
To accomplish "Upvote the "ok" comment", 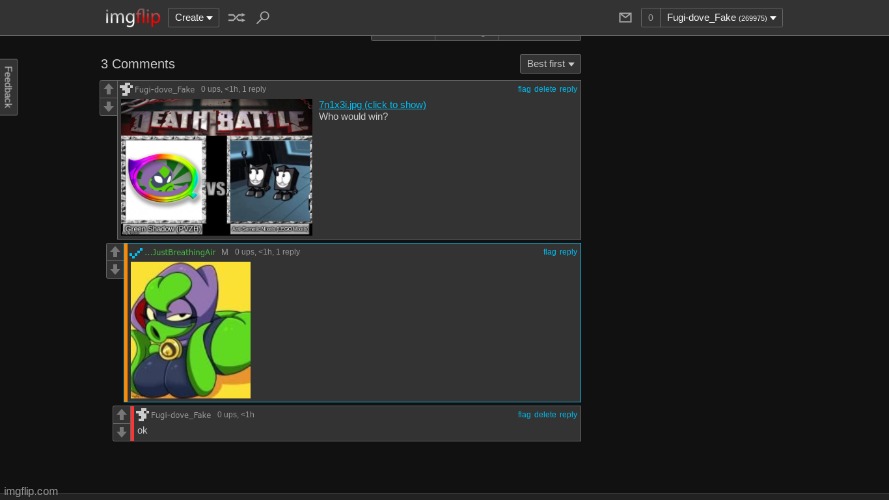I will click(x=121, y=415).
